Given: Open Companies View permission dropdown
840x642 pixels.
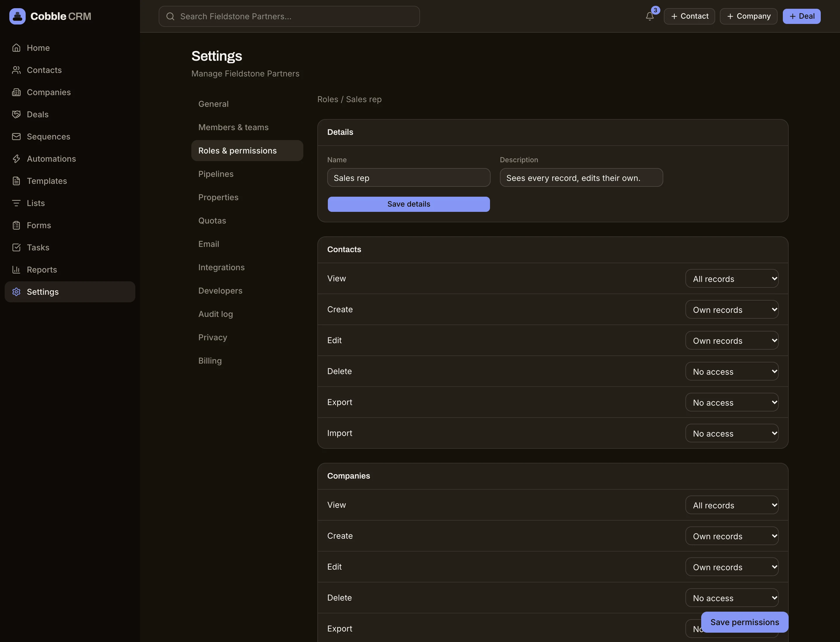Looking at the screenshot, I should pyautogui.click(x=731, y=505).
